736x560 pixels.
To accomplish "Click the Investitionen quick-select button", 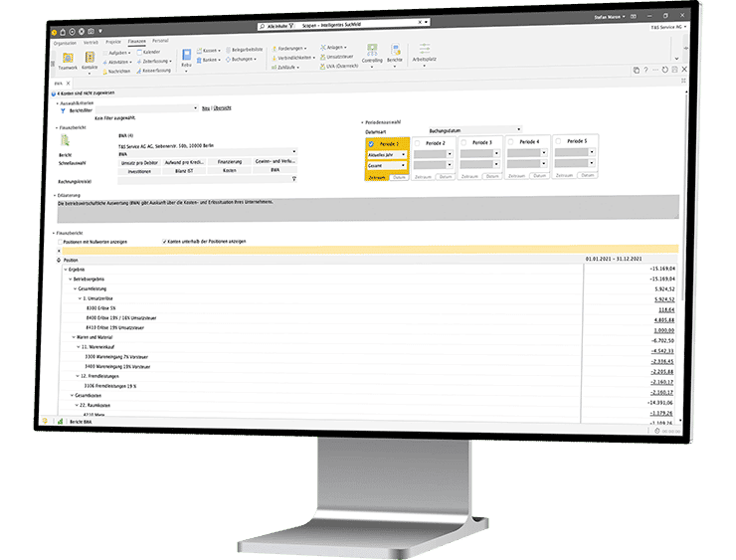I will [x=139, y=172].
